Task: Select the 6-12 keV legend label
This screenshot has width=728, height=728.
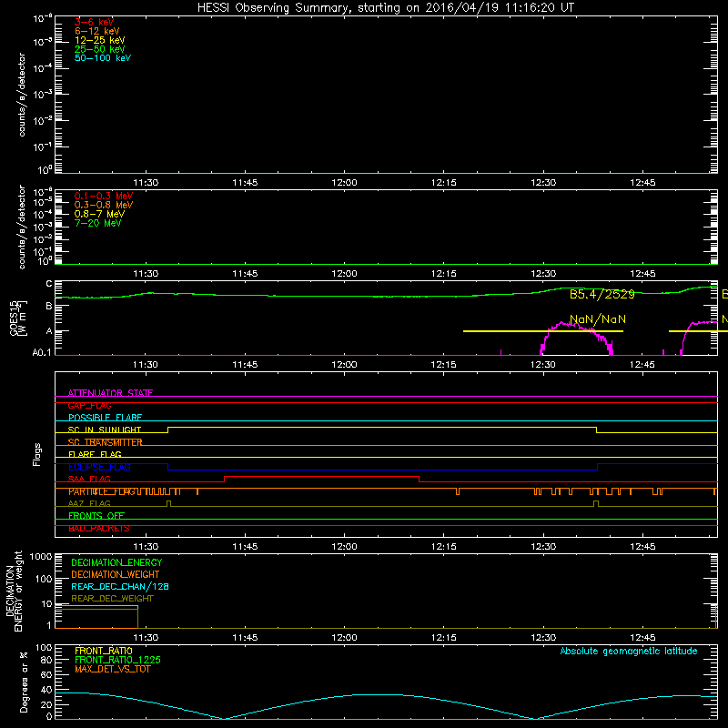Action: point(97,31)
